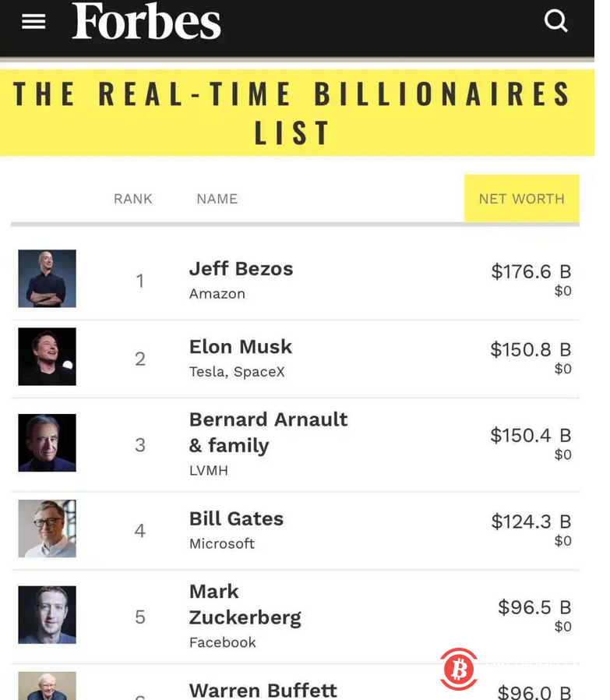This screenshot has width=610, height=700.
Task: Click Bill Gates' portrait thumbnail
Action: tap(48, 529)
